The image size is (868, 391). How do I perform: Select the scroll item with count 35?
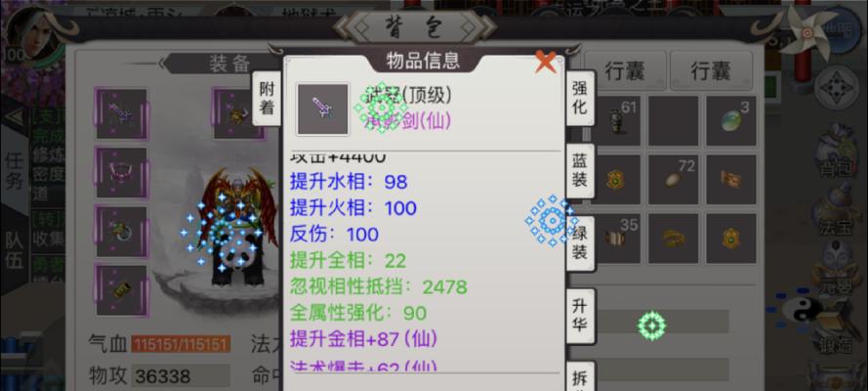(x=615, y=239)
